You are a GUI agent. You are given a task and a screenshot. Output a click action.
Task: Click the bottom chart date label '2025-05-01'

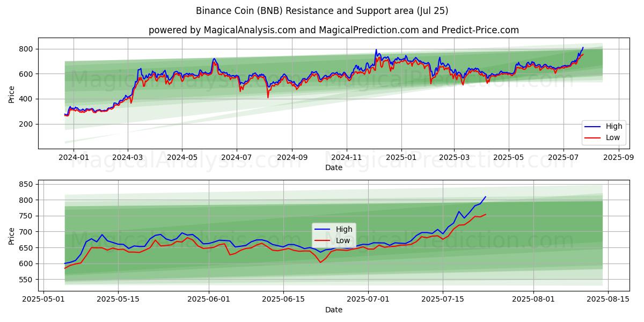click(x=43, y=300)
